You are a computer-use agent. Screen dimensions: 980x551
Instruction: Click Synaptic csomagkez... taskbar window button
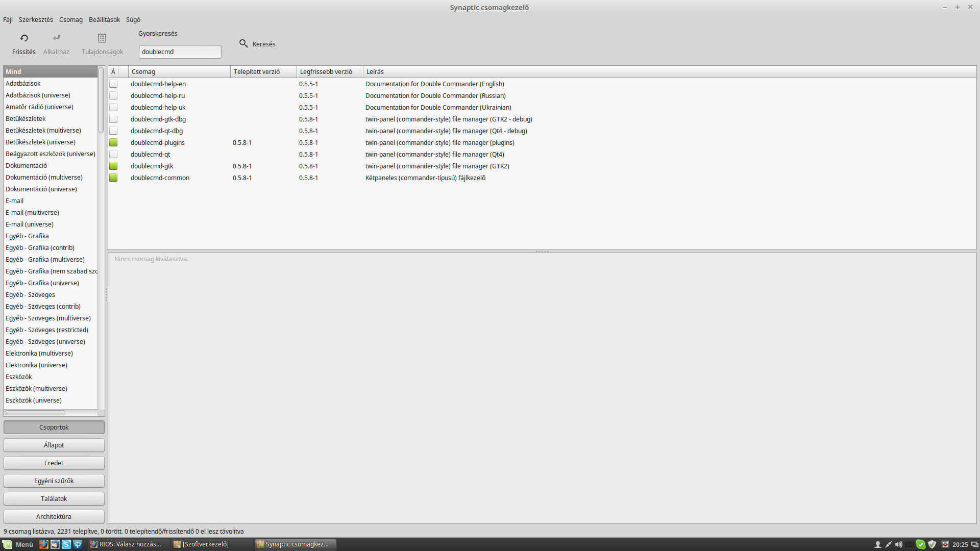tap(295, 544)
